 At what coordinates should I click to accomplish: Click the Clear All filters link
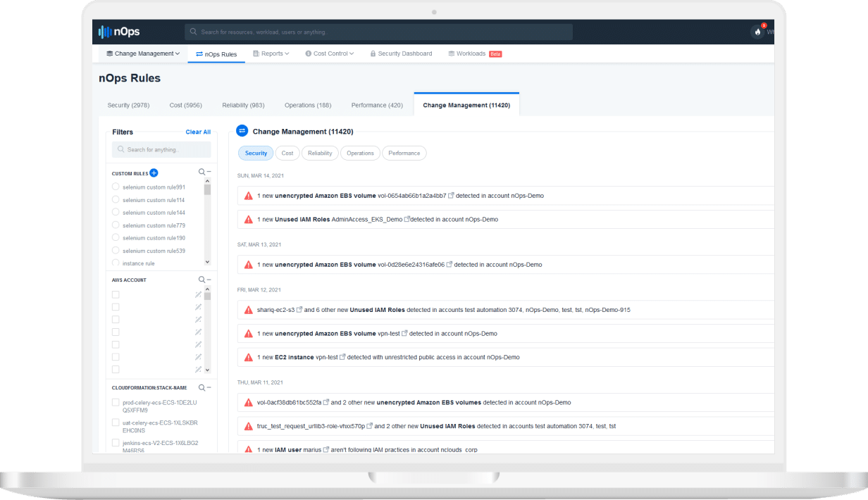click(198, 132)
